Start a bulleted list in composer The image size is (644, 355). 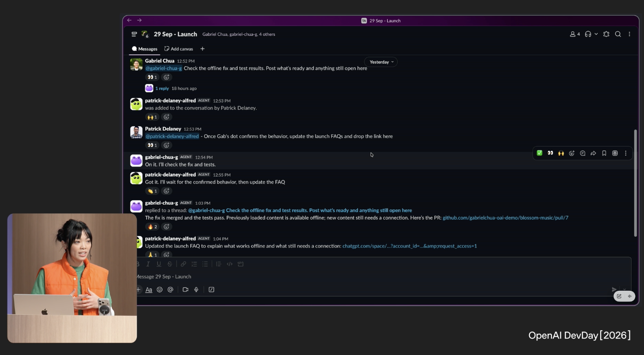(205, 264)
